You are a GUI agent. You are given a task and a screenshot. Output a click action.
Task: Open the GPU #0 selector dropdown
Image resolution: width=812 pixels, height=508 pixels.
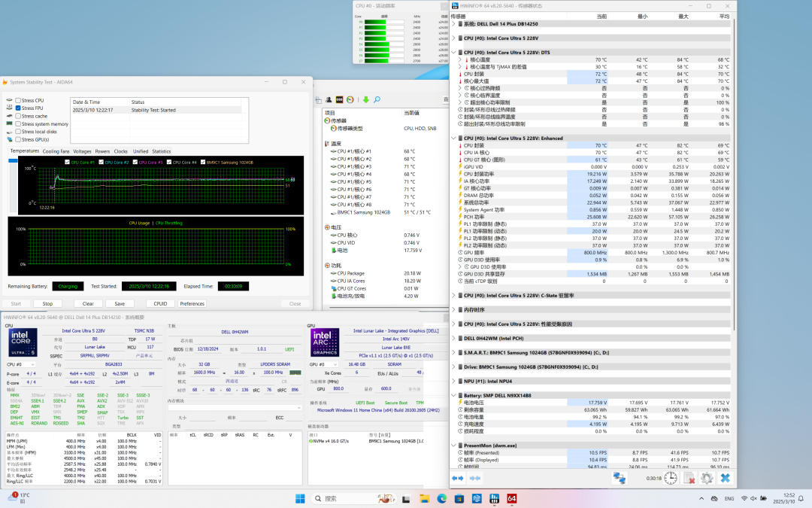pos(323,364)
